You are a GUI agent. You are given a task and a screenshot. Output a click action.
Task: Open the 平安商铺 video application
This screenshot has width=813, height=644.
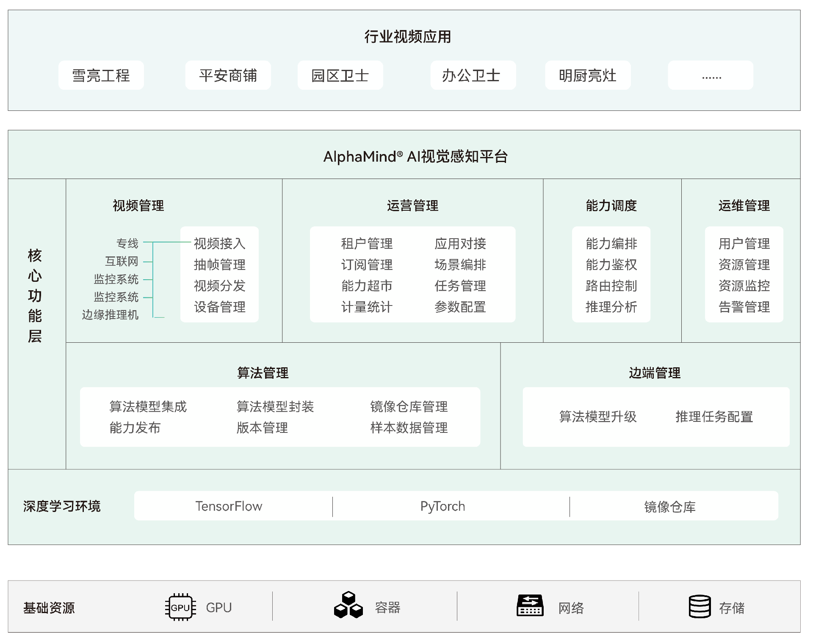pos(228,75)
